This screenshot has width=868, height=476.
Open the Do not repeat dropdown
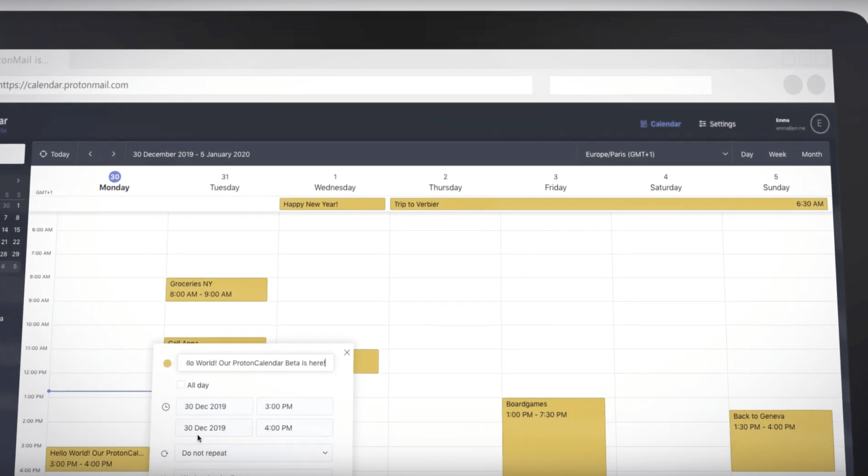(253, 453)
